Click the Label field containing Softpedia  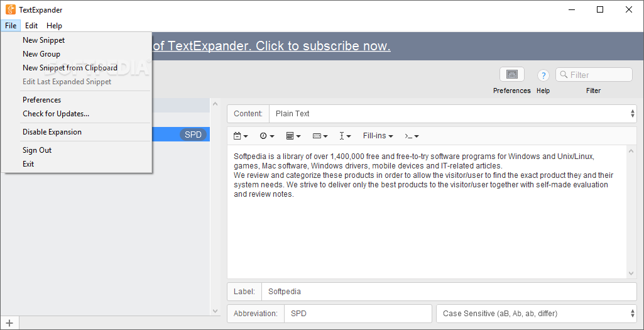[x=449, y=292]
